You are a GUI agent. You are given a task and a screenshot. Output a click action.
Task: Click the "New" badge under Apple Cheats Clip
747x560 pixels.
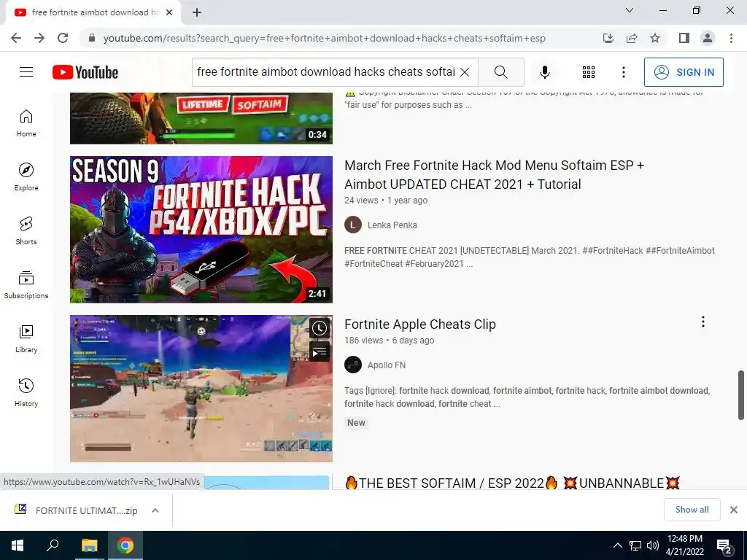pyautogui.click(x=356, y=422)
